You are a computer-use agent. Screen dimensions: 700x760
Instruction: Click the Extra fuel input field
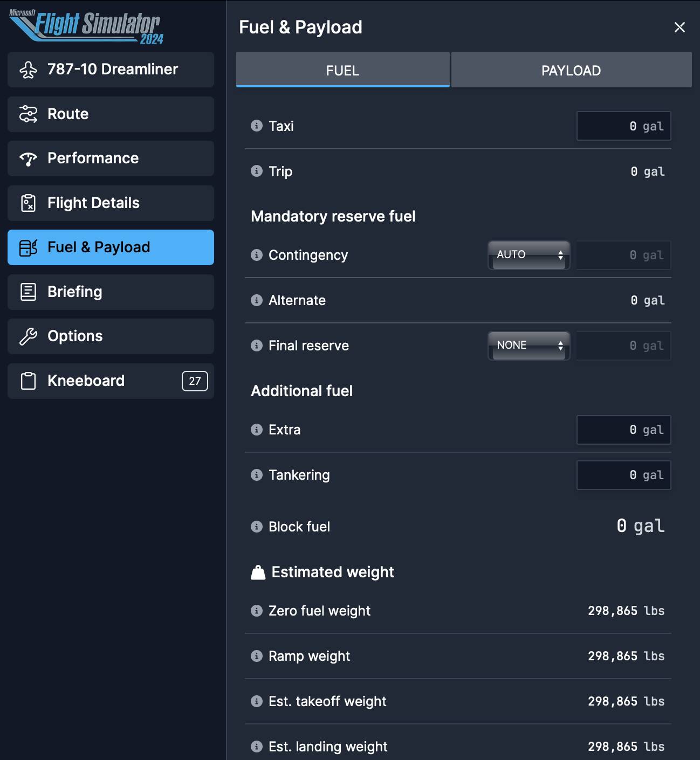[x=624, y=430]
